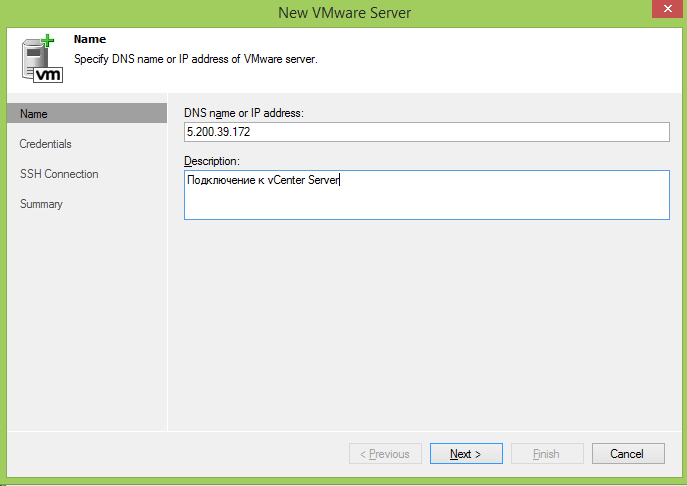Image resolution: width=687 pixels, height=486 pixels.
Task: Click the DNS name or IP address field
Action: click(426, 132)
